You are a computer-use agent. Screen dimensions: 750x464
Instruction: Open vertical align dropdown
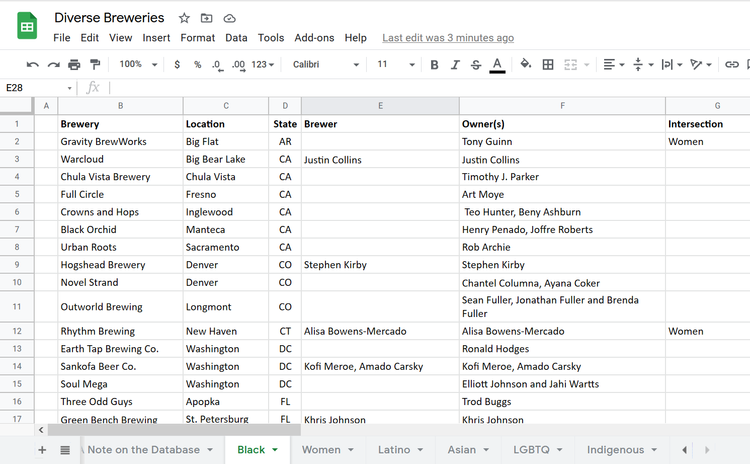(x=643, y=65)
